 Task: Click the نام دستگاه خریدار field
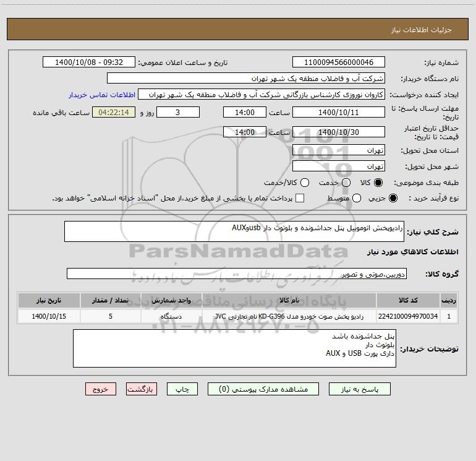point(246,78)
